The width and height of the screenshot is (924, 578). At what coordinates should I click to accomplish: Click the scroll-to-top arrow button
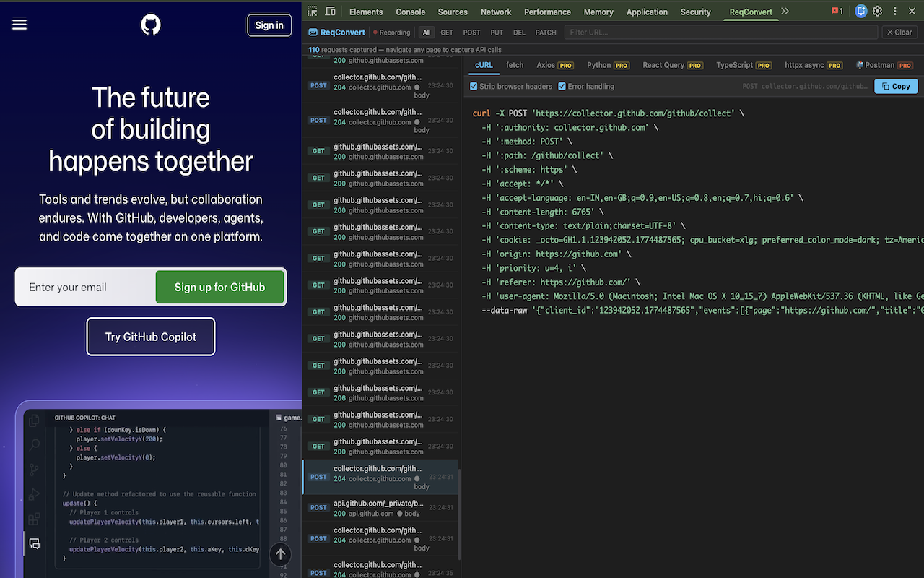point(280,555)
